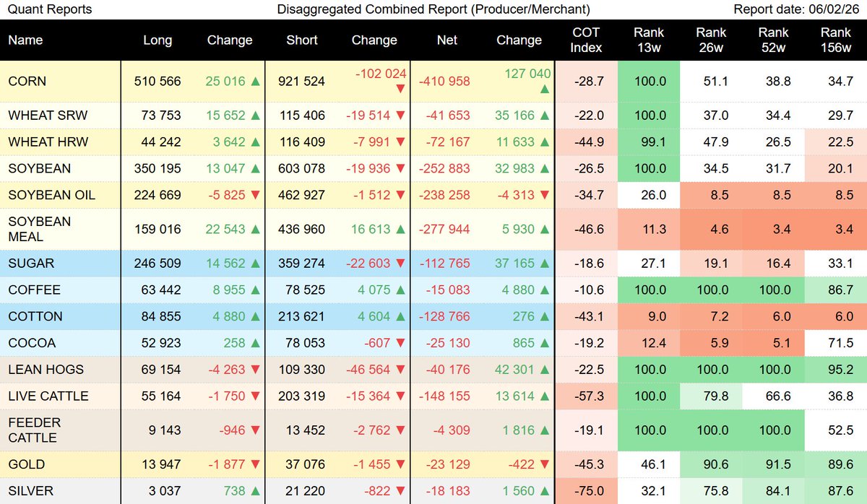Click the Rank 52w header
This screenshot has width=867, height=504.
pos(774,40)
